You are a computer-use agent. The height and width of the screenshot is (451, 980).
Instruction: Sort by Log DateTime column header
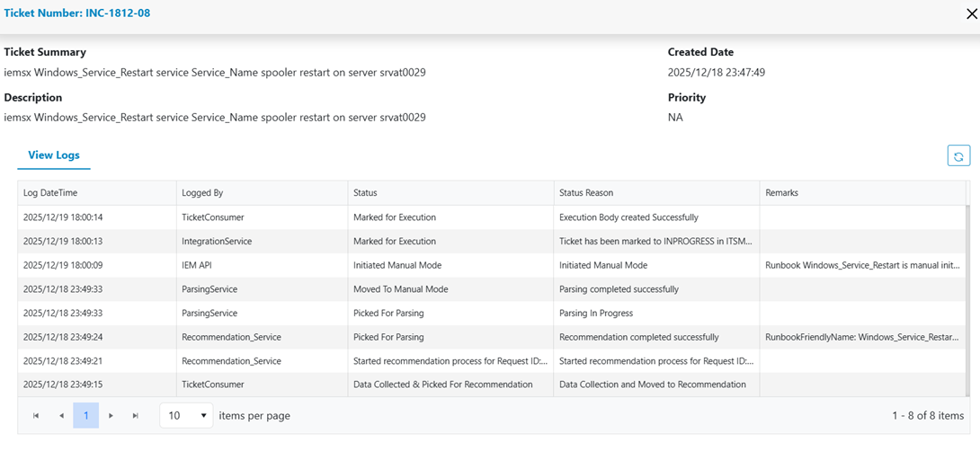[x=50, y=193]
